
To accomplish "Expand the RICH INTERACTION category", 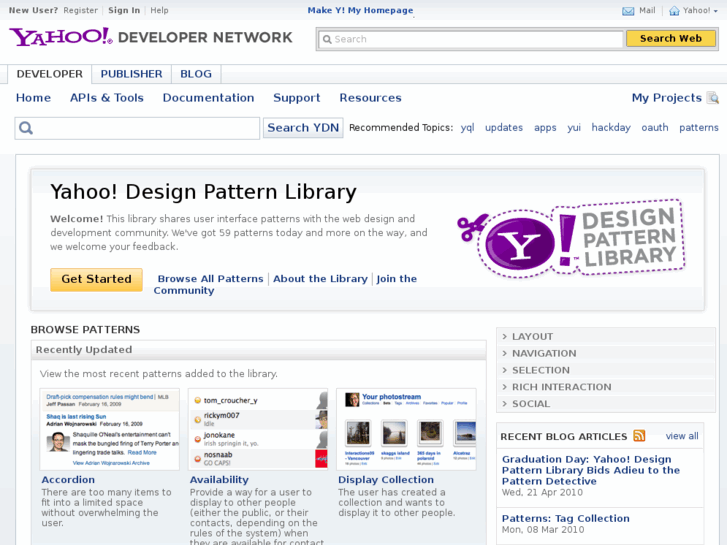I will click(561, 387).
